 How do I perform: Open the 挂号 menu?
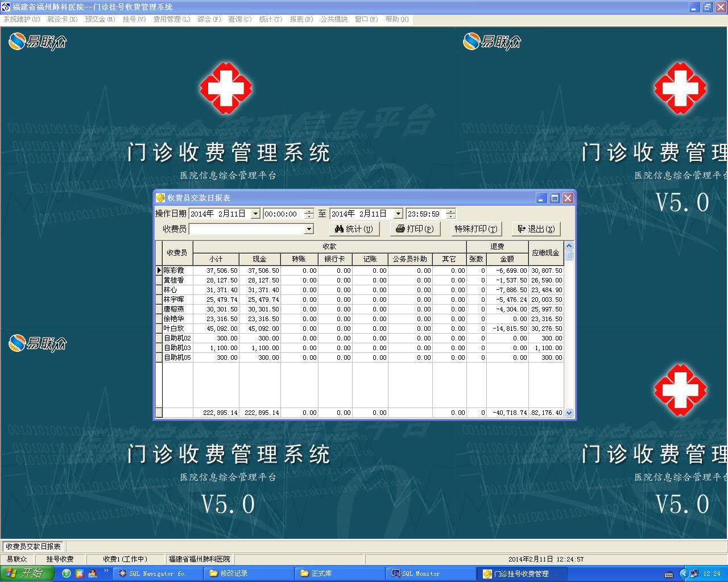[134, 19]
